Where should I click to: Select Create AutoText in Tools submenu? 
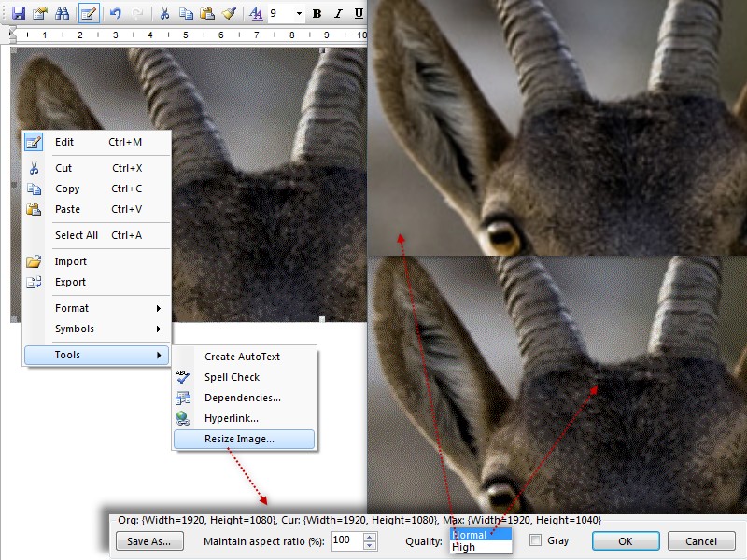point(244,357)
